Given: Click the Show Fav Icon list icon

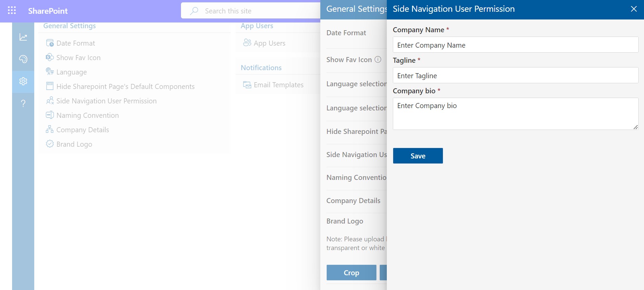Looking at the screenshot, I should click(50, 57).
